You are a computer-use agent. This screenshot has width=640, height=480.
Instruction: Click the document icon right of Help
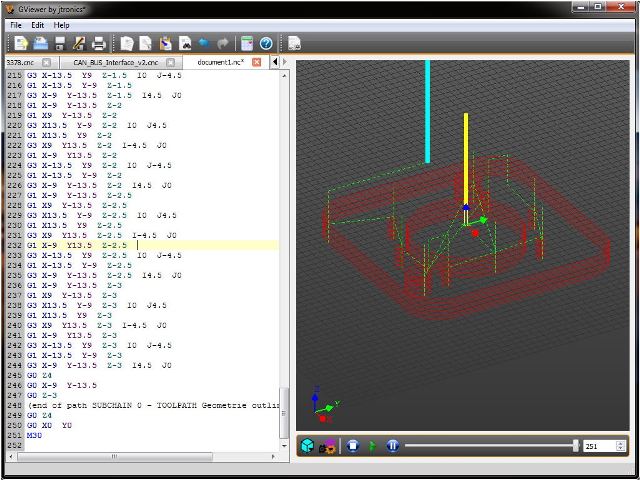point(294,43)
